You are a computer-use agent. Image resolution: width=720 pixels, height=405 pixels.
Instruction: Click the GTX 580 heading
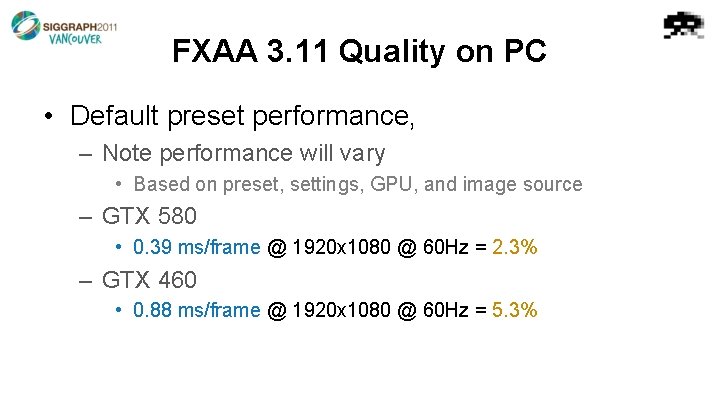click(149, 216)
